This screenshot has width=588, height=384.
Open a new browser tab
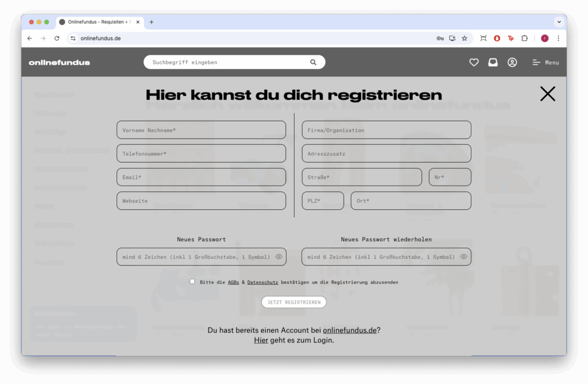[152, 22]
